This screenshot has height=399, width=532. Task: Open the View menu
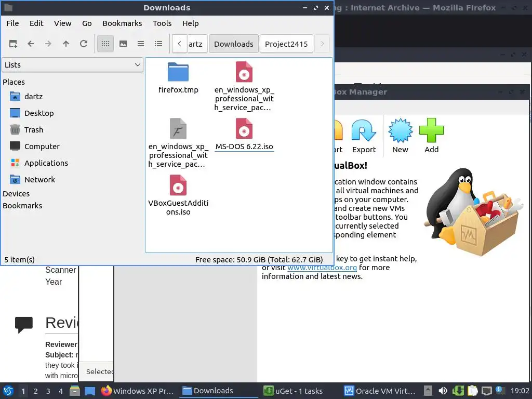click(x=63, y=23)
